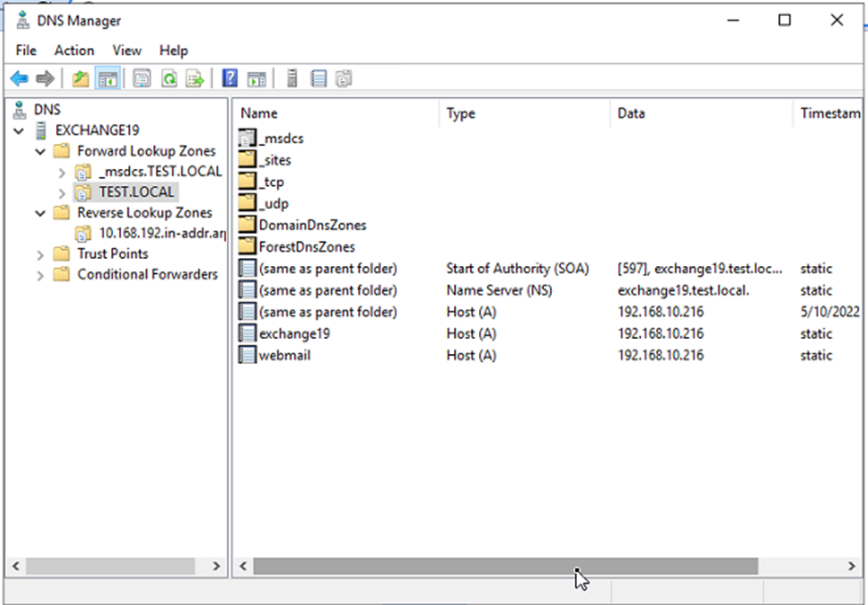Click the Back arrow in toolbar
The height and width of the screenshot is (605, 868).
[x=19, y=79]
